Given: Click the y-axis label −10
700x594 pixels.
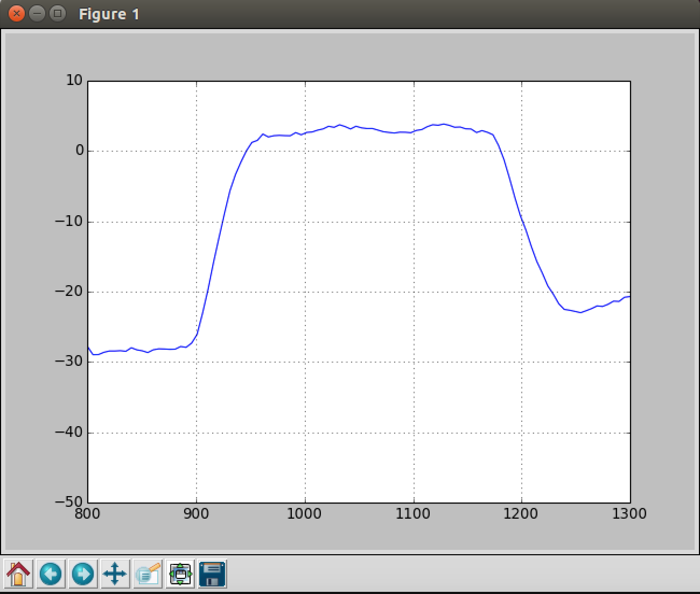Looking at the screenshot, I should pos(69,221).
